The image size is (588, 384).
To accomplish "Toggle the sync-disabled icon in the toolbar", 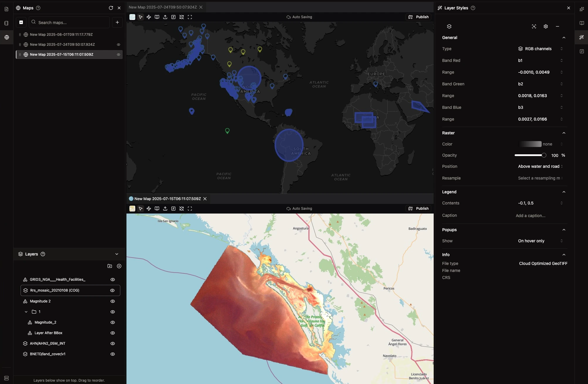I will 182,17.
